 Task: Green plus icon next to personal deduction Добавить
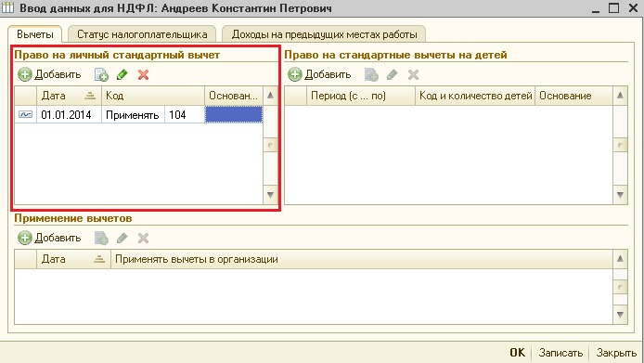coord(25,75)
